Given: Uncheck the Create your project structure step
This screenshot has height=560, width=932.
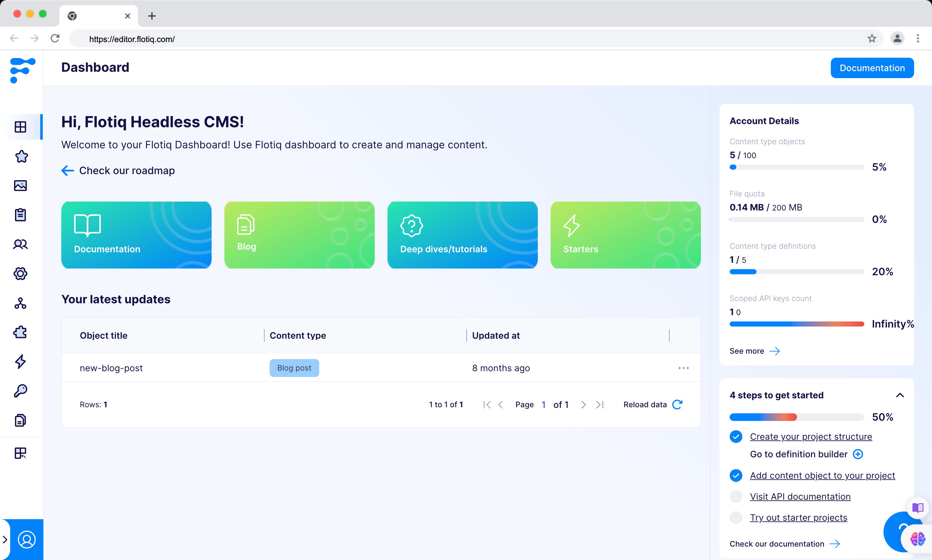Looking at the screenshot, I should [x=736, y=437].
